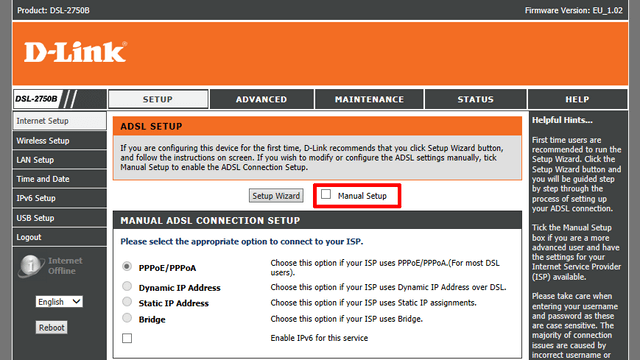640x360 pixels.
Task: Go to IPv6 Setup page
Action: point(60,198)
